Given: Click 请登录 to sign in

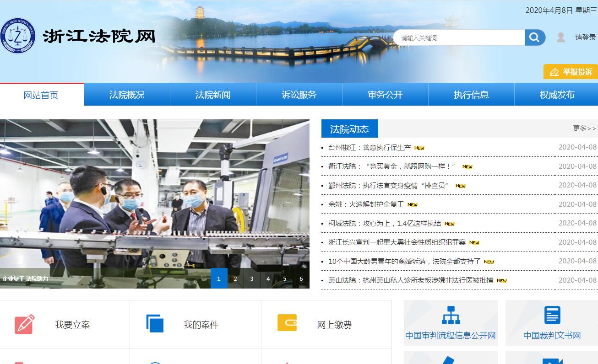Looking at the screenshot, I should 585,37.
